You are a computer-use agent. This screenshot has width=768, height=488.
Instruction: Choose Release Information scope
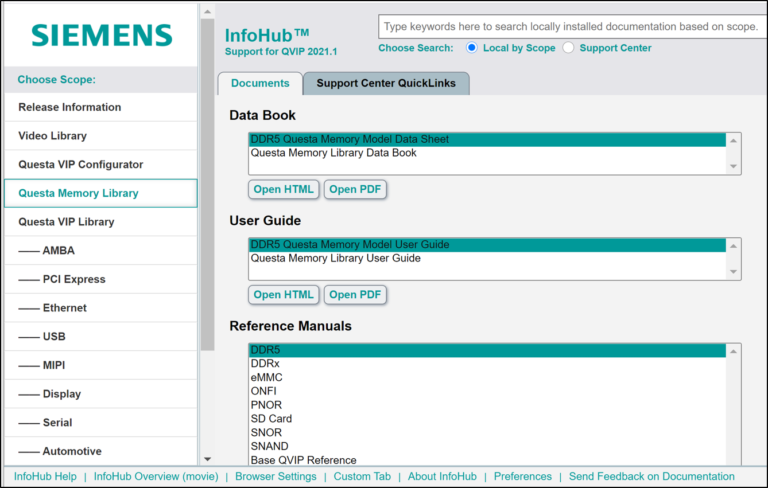pyautogui.click(x=70, y=107)
